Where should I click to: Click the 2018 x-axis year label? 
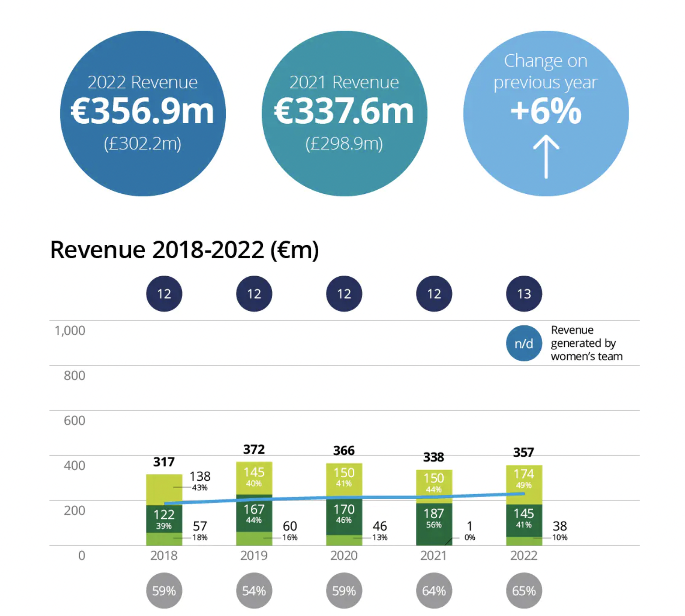(x=164, y=556)
